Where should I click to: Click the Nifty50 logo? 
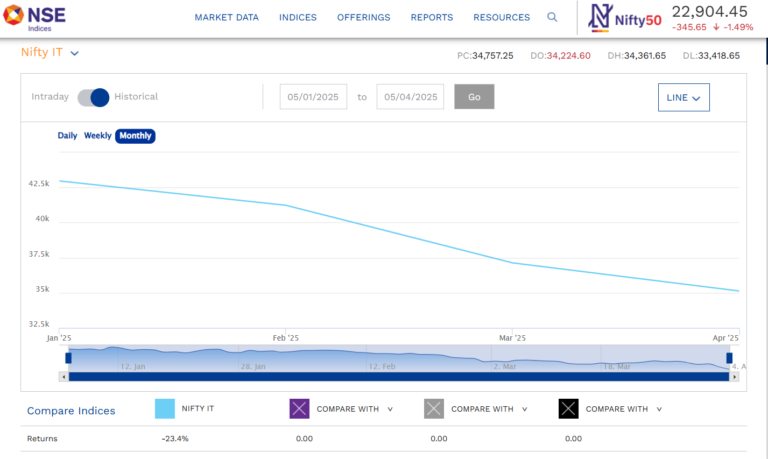[x=624, y=18]
